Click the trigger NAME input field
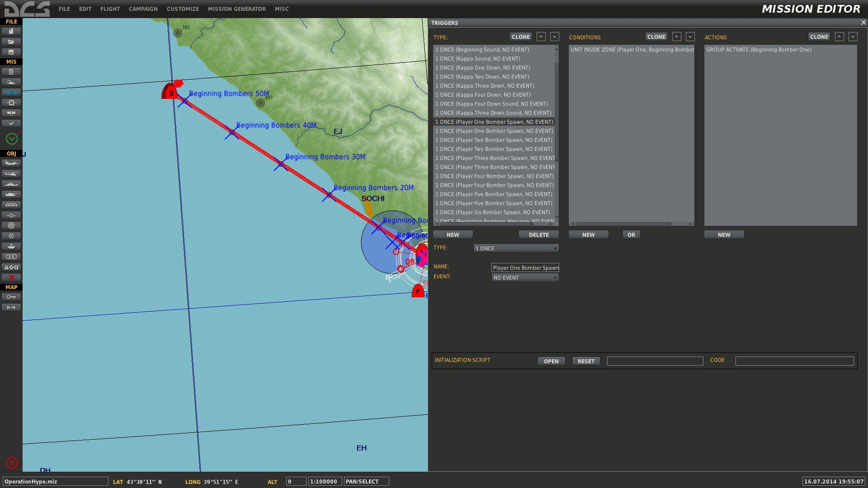The image size is (868, 488). click(x=525, y=267)
